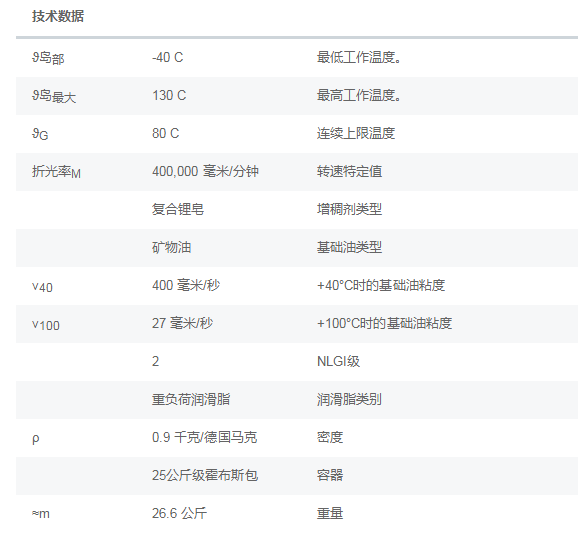Select the 26.6 公斤 weight value

coord(179,513)
